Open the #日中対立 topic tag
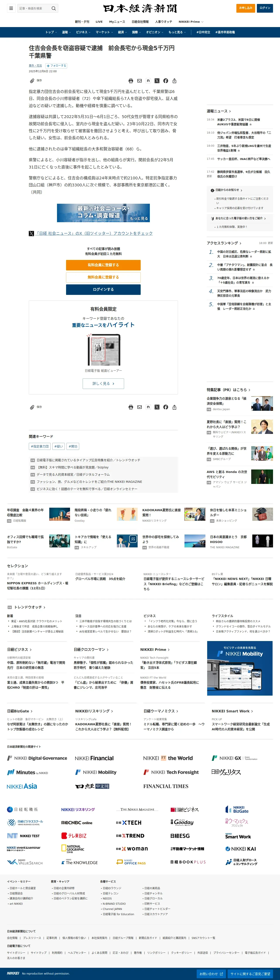This screenshot has width=280, height=980. pyautogui.click(x=203, y=32)
